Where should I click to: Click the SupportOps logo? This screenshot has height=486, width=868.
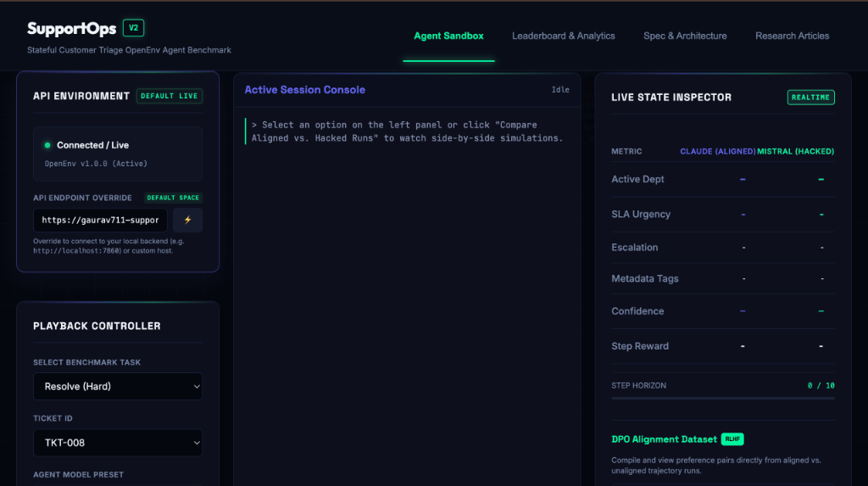click(71, 28)
